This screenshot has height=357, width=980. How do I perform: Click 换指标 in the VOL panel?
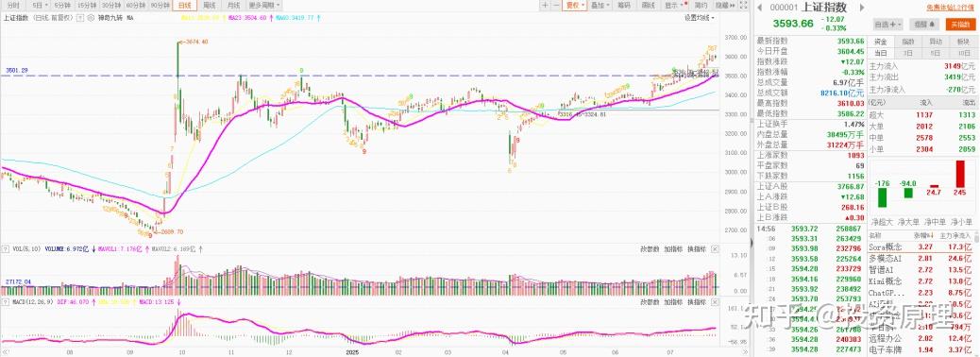point(697,248)
